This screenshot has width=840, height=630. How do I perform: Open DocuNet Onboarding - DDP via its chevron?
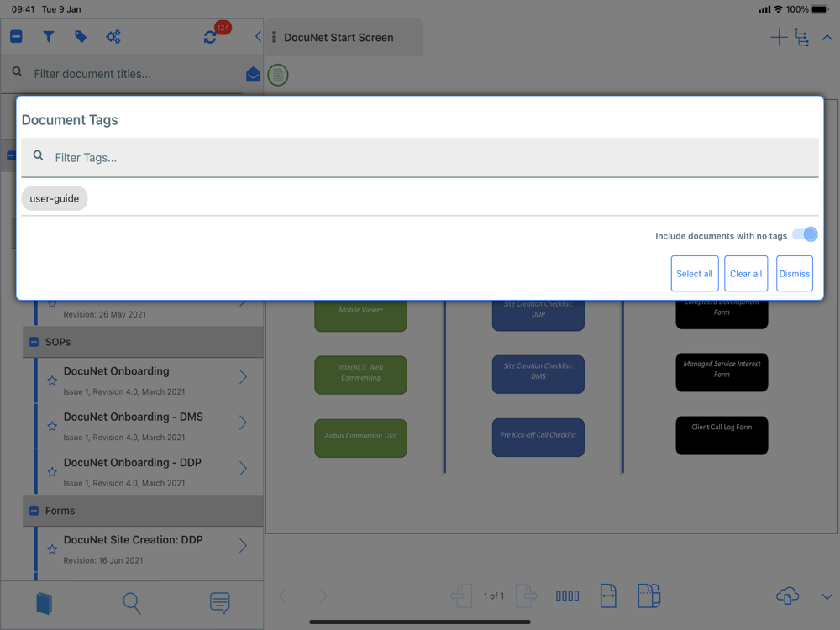(244, 468)
